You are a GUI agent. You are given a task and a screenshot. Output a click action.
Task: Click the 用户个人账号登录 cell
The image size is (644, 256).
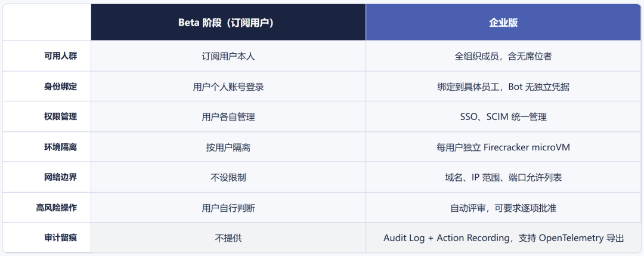click(x=228, y=87)
